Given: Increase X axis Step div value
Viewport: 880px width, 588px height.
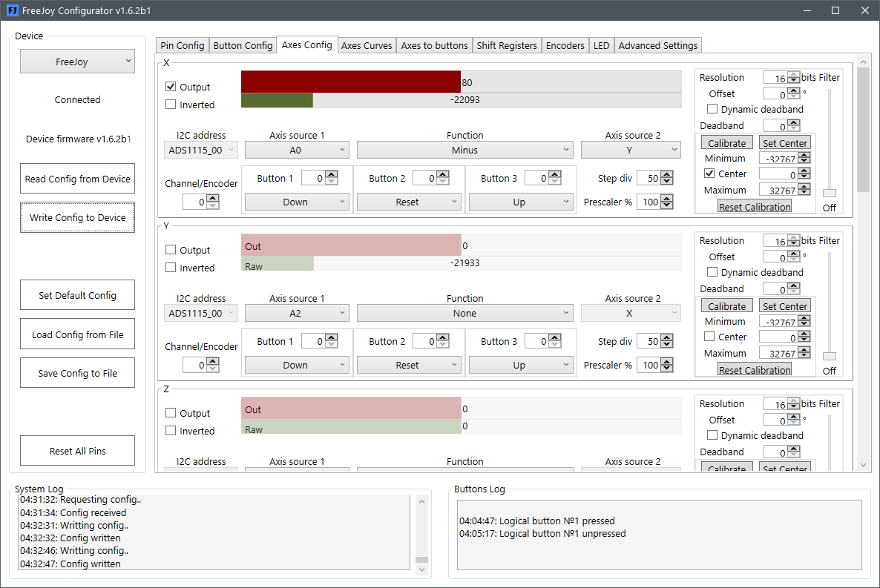Looking at the screenshot, I should click(667, 175).
